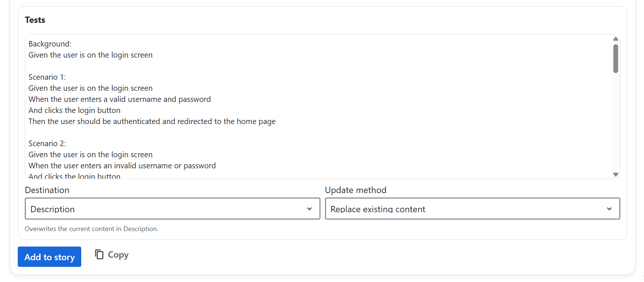Click the redirected to home page line

pos(152,121)
